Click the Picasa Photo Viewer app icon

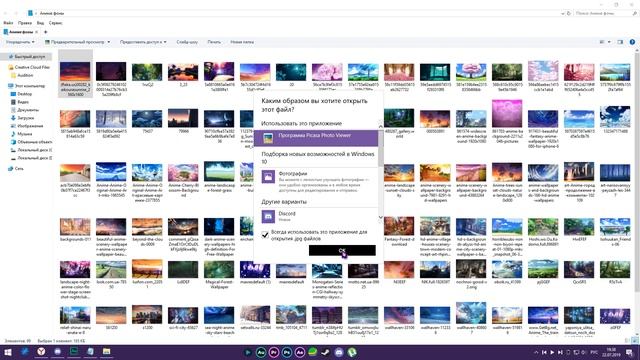[x=268, y=138]
